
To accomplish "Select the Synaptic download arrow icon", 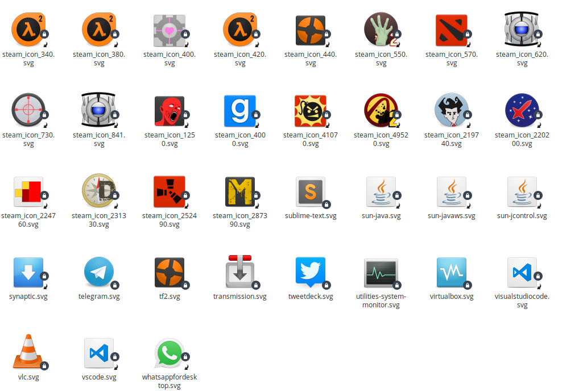I will click(x=28, y=273).
